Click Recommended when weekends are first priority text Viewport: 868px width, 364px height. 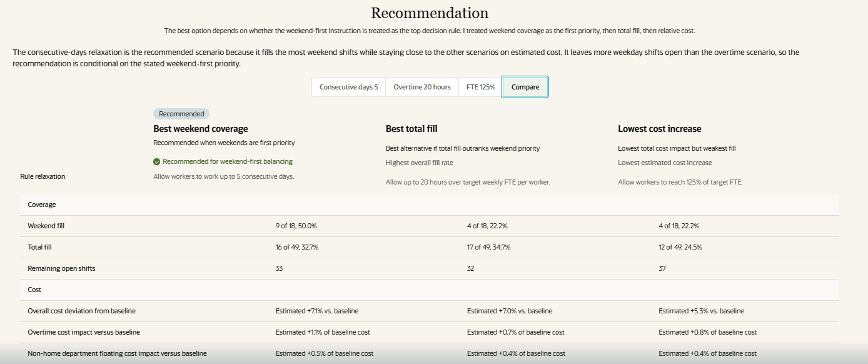[224, 143]
